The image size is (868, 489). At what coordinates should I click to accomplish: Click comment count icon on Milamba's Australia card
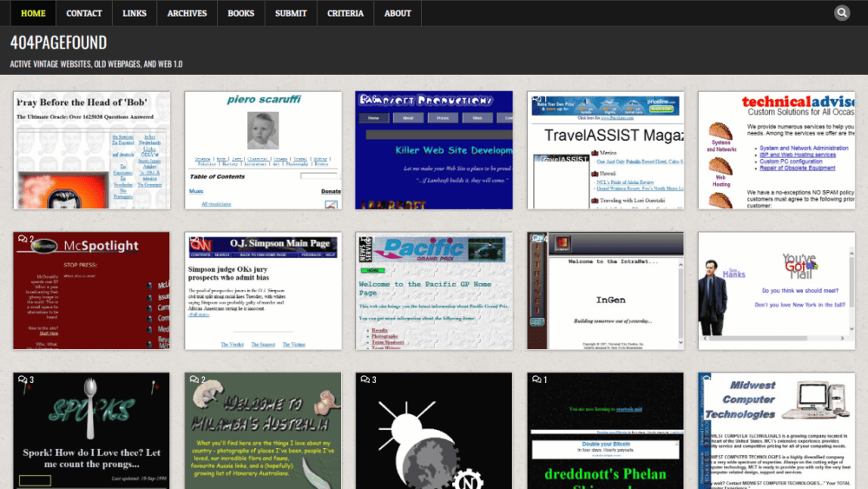click(x=197, y=380)
